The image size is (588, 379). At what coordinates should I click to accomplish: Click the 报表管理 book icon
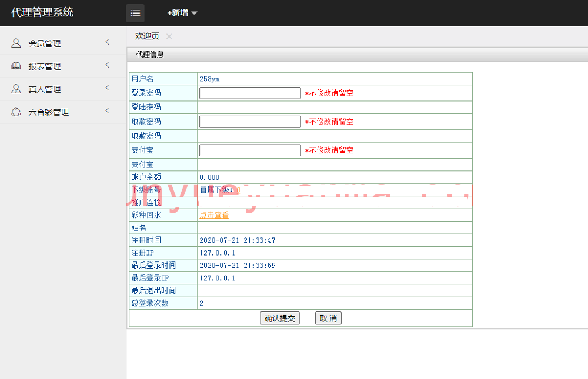(x=16, y=66)
